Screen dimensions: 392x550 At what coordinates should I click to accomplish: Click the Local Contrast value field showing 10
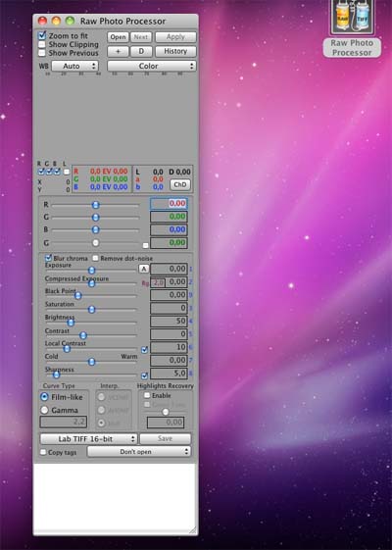[x=169, y=347]
